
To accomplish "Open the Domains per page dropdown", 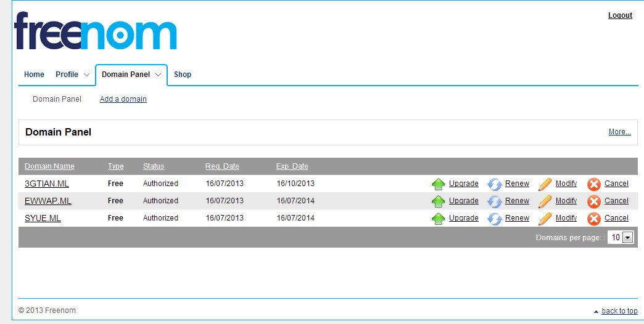I will pos(621,238).
